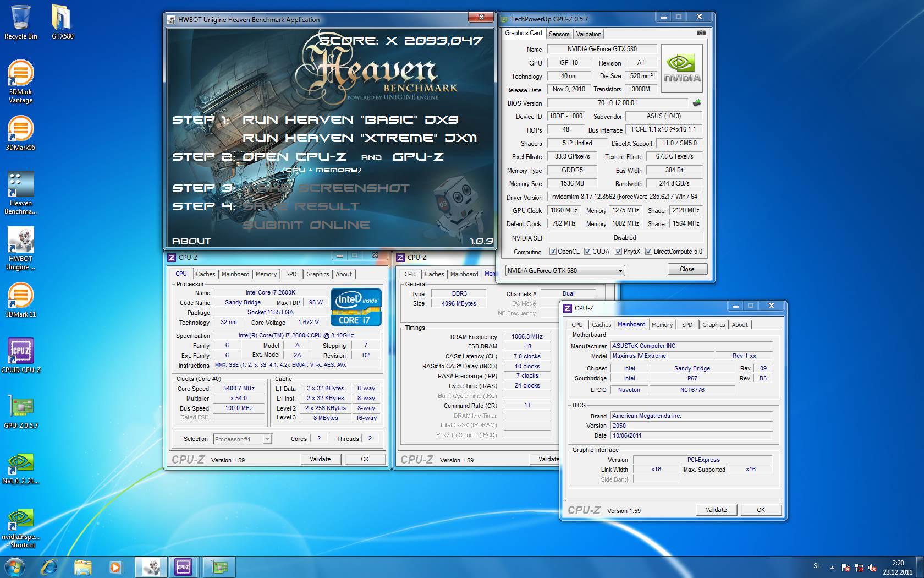
Task: Open CPUID CPU-Z desktop icon
Action: coord(20,355)
